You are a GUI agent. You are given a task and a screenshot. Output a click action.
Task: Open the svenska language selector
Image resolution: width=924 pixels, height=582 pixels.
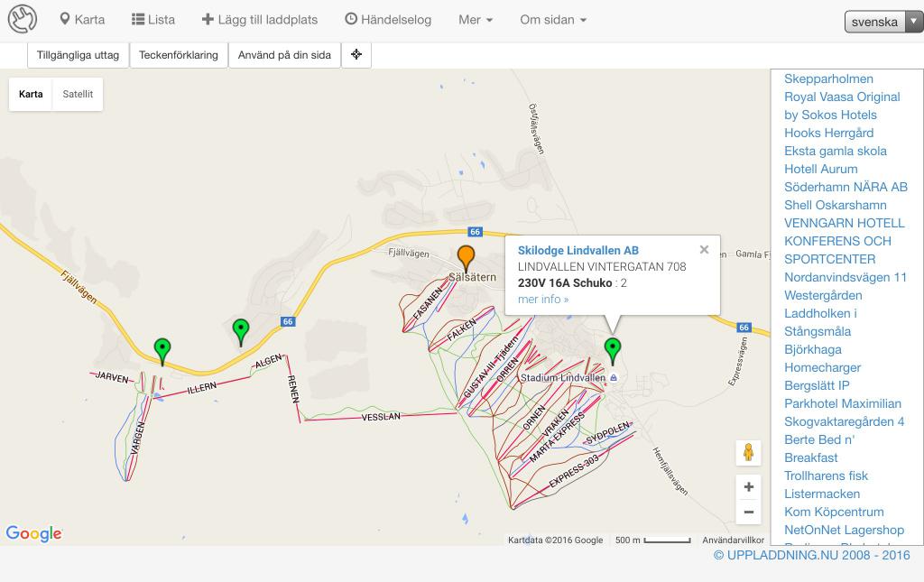[x=883, y=22]
